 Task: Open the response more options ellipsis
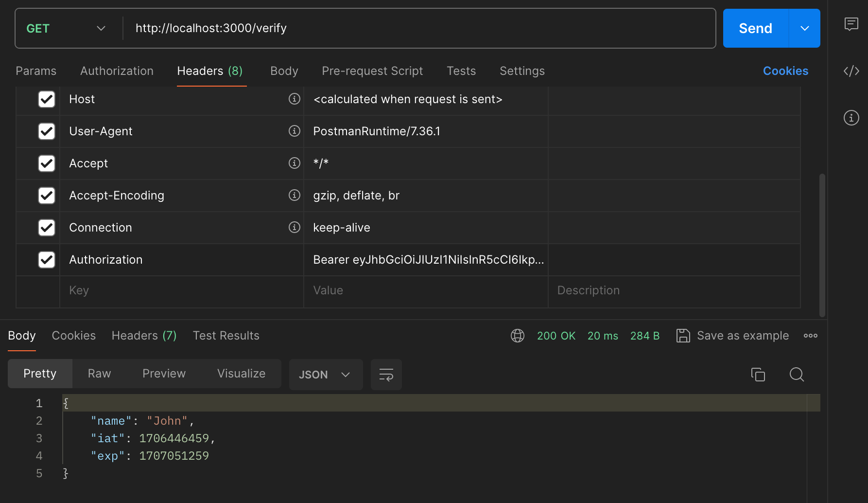click(x=811, y=336)
